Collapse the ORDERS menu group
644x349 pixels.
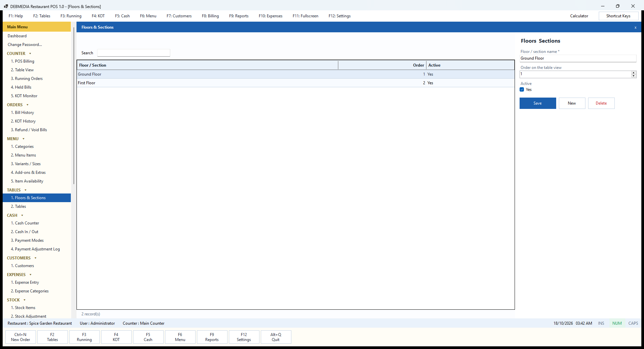28,105
